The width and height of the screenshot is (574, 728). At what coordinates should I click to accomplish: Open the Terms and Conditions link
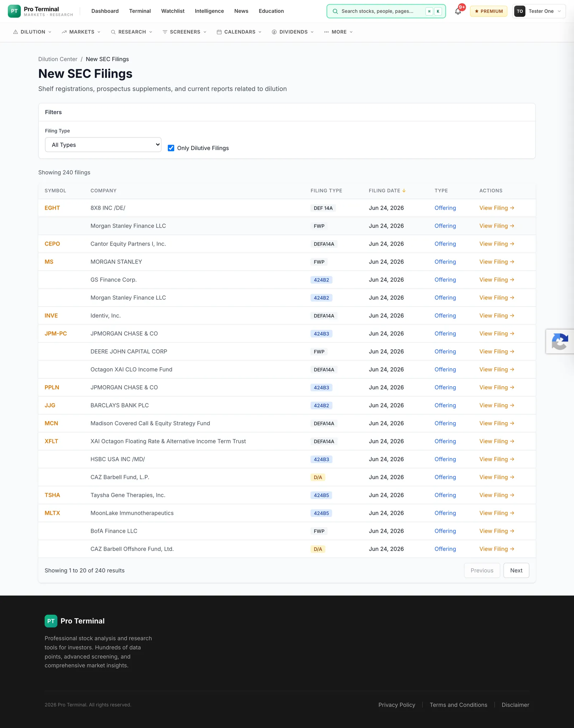[x=458, y=705]
